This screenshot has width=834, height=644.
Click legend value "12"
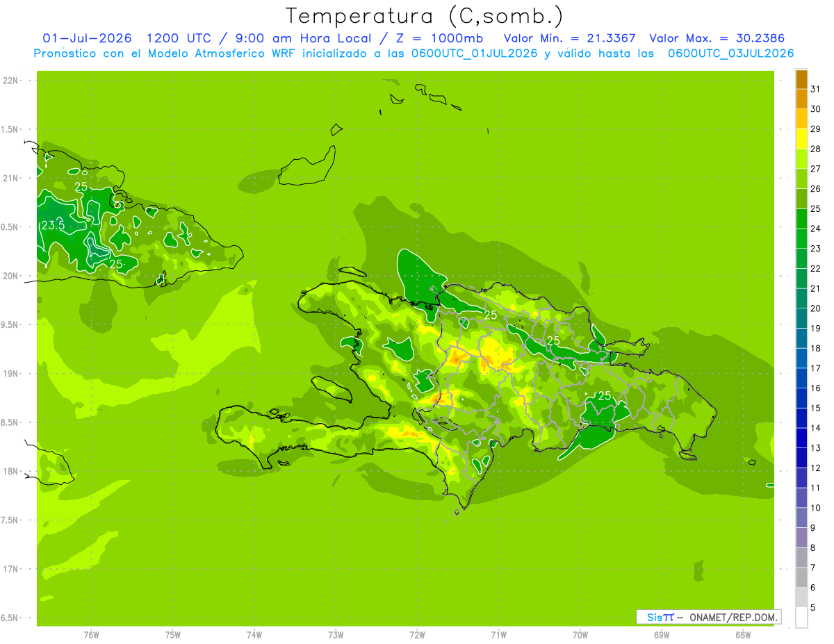[815, 468]
